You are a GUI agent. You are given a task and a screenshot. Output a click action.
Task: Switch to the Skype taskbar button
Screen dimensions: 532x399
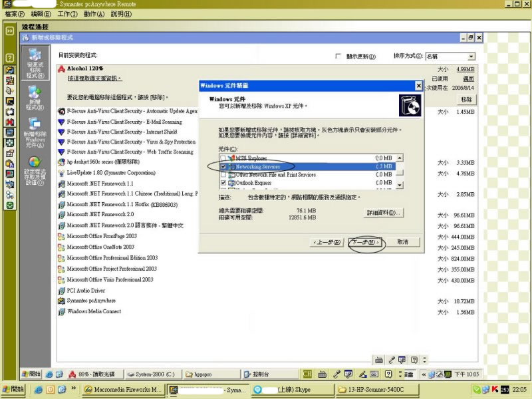point(292,390)
